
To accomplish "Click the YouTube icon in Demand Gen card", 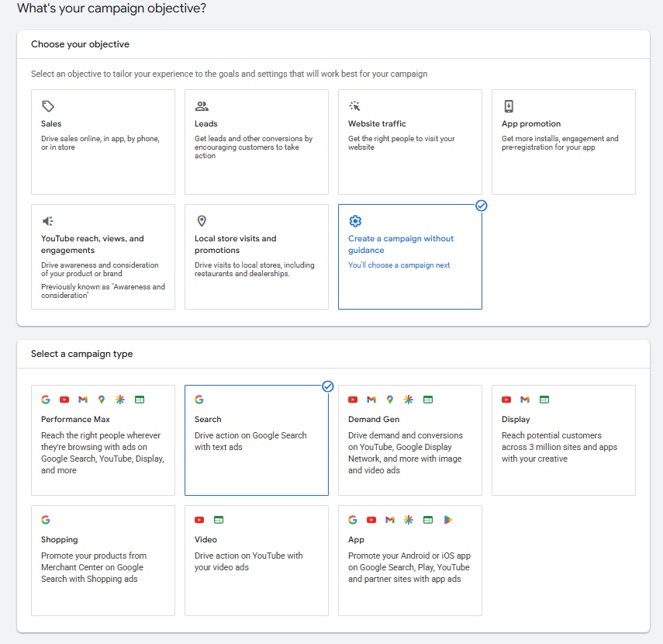I will pyautogui.click(x=353, y=400).
